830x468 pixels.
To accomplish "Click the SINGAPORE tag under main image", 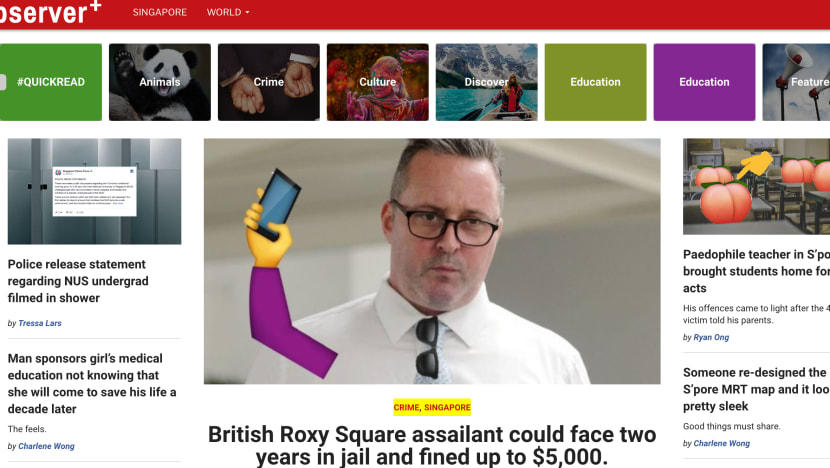I will [x=447, y=407].
